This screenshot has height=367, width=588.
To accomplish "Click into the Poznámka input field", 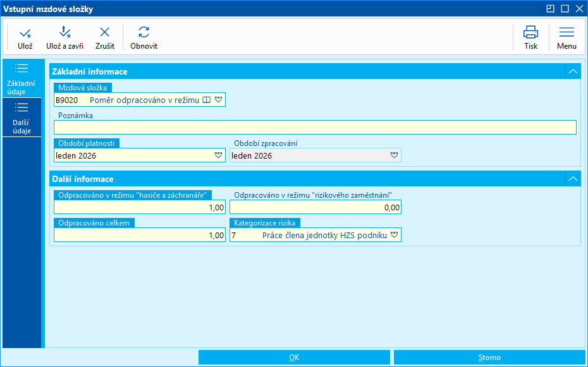I will click(315, 128).
